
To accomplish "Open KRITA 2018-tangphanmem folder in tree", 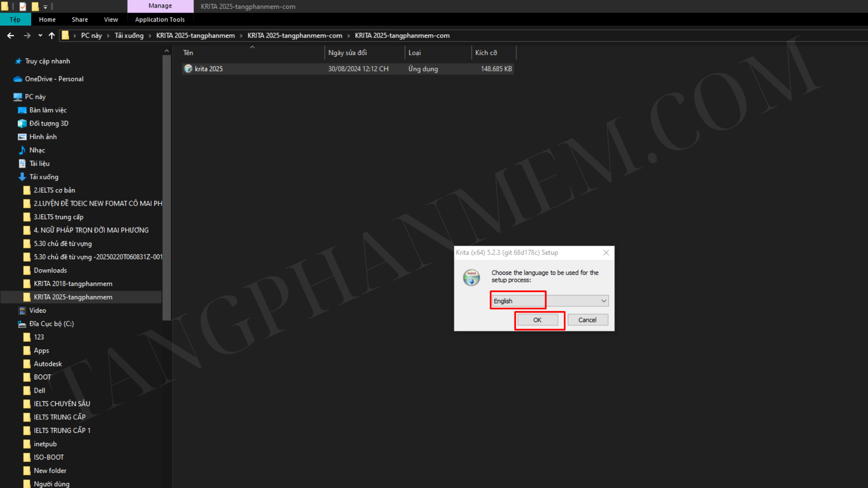I will point(73,284).
